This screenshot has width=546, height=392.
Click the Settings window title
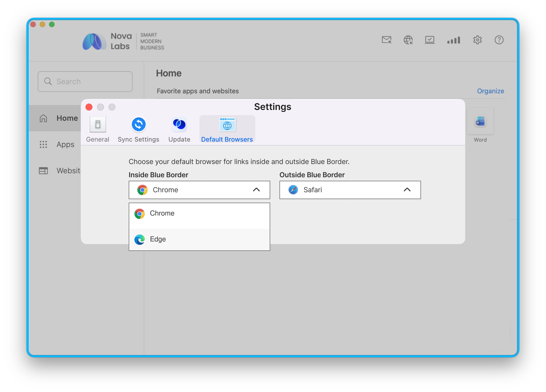tap(273, 107)
